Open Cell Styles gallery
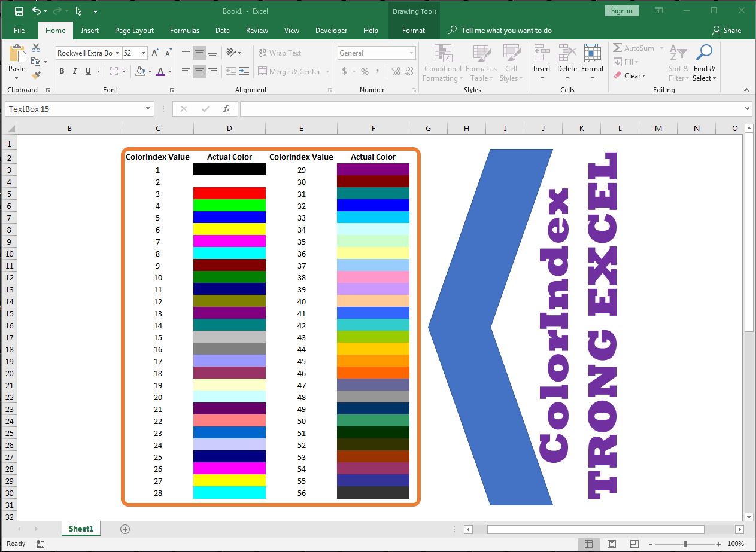Viewport: 756px width, 552px height. click(511, 63)
